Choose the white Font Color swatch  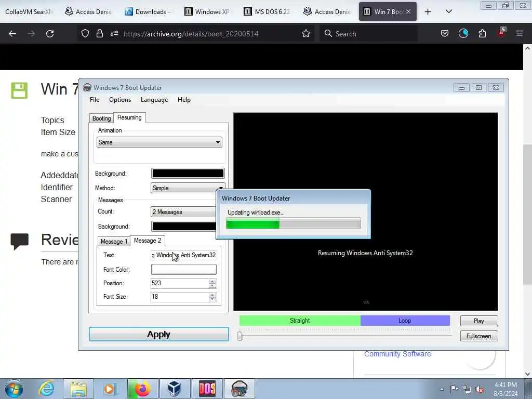point(183,270)
